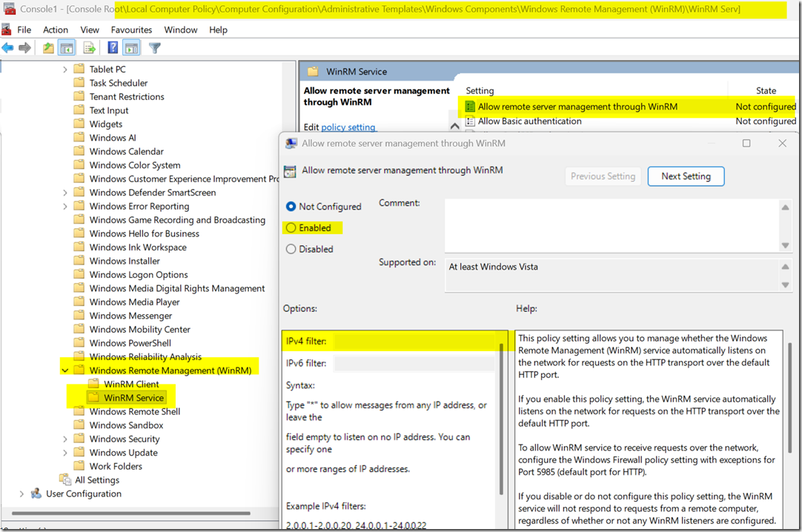Open the View menu
This screenshot has width=802, height=532.
click(x=90, y=30)
